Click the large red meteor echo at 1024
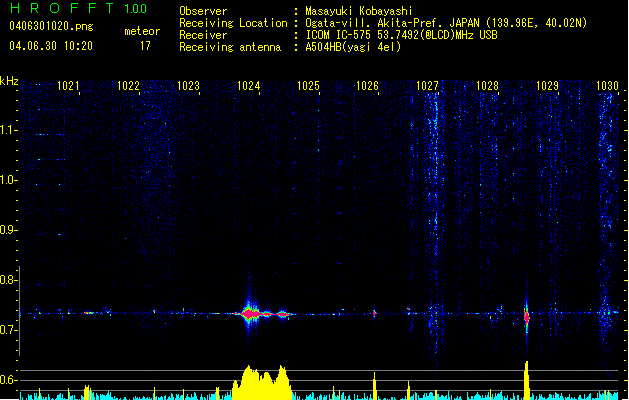Viewport: 629px width, 400px height. 250,313
